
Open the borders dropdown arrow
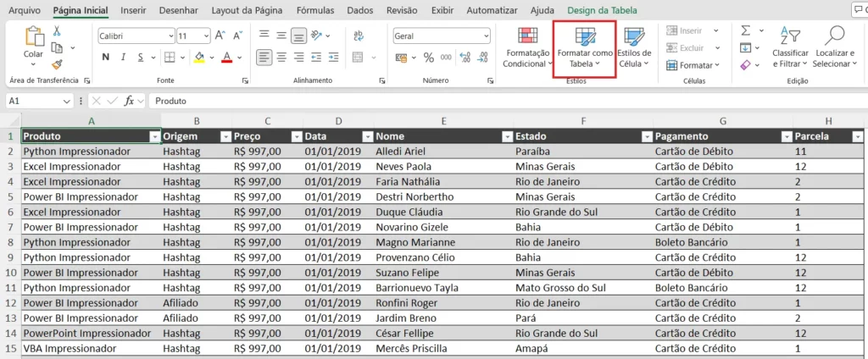pyautogui.click(x=183, y=57)
